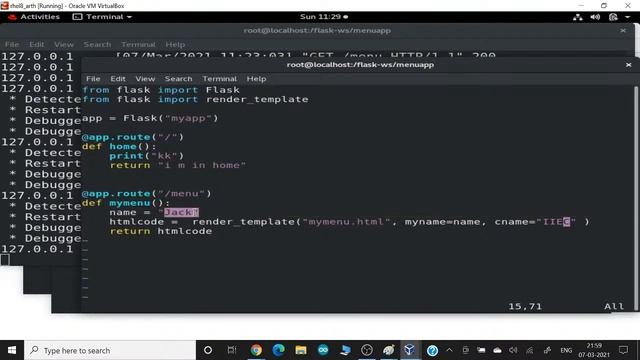Open the Windows clock showing 21:59
This screenshot has width=640, height=360.
(x=594, y=350)
